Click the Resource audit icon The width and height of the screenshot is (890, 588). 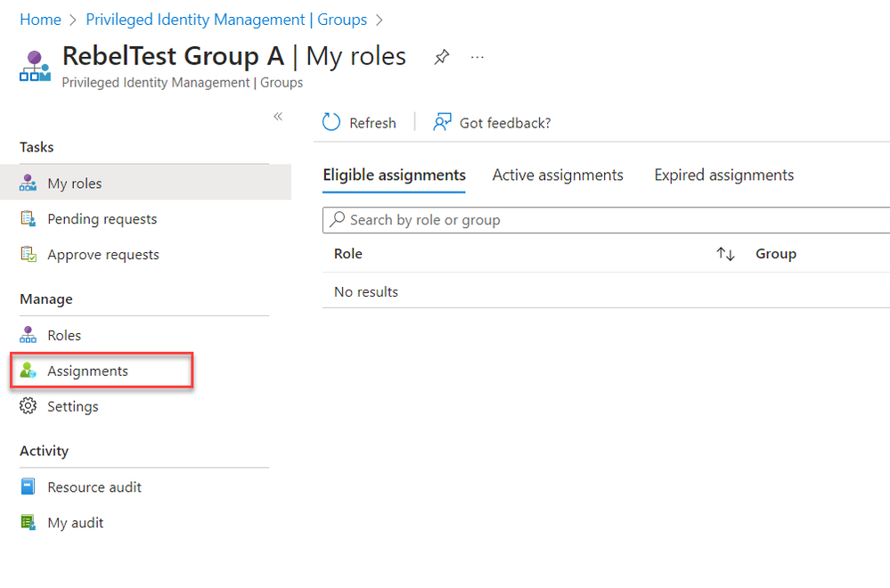point(29,487)
